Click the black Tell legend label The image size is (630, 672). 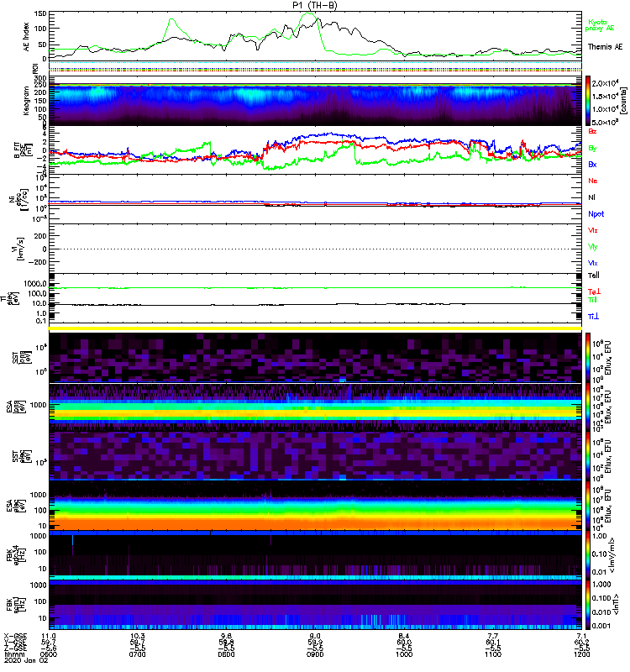click(594, 276)
